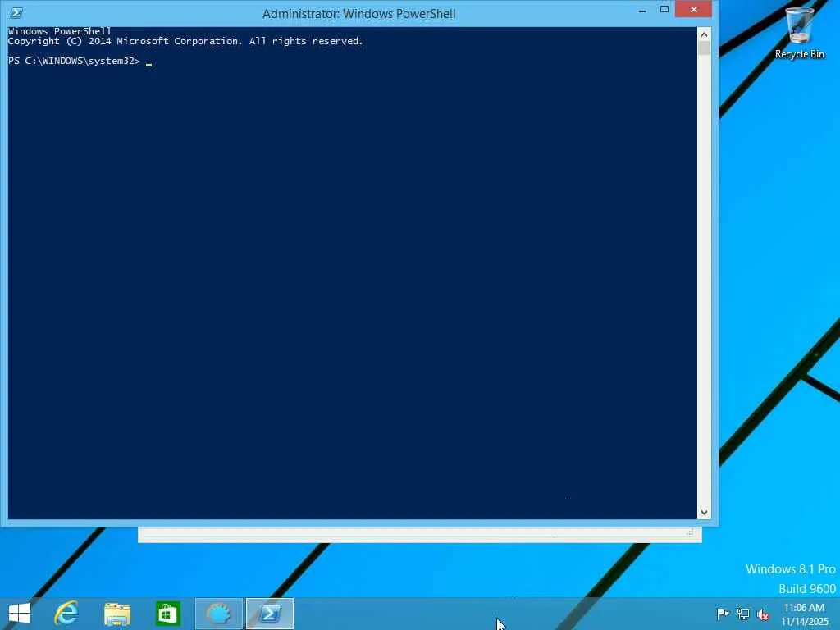Open File Explorer from the taskbar
Screen dimensions: 840x630
[x=117, y=614]
